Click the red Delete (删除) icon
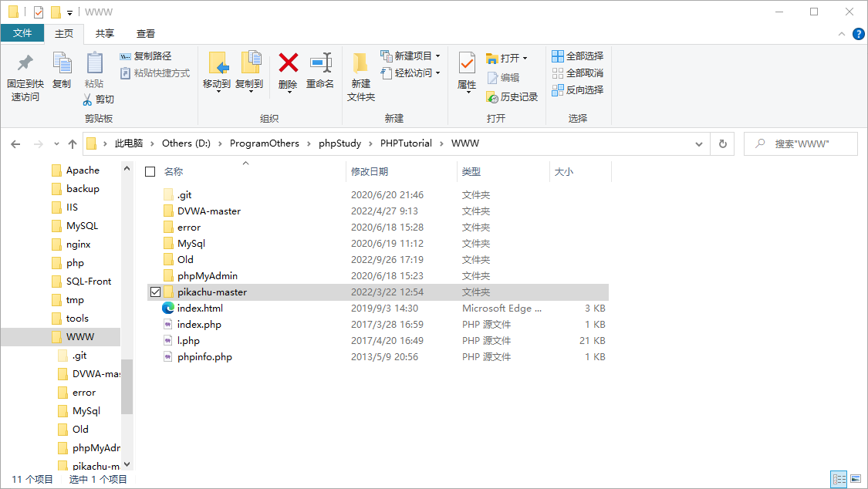 click(288, 63)
